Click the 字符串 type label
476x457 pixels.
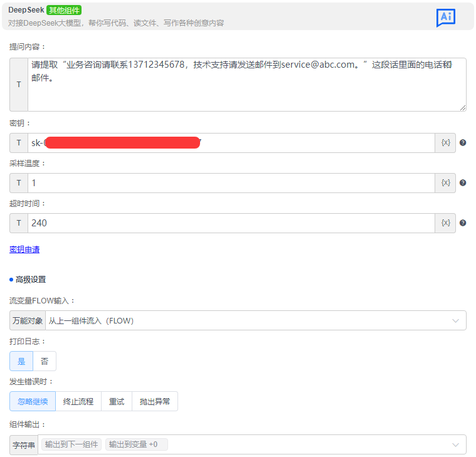coord(24,445)
